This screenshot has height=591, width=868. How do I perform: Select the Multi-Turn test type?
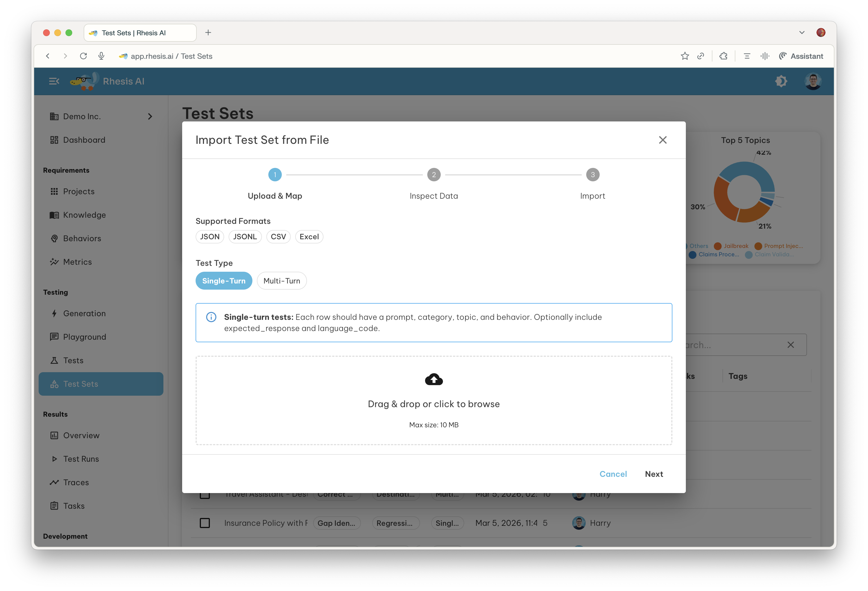[x=281, y=281]
